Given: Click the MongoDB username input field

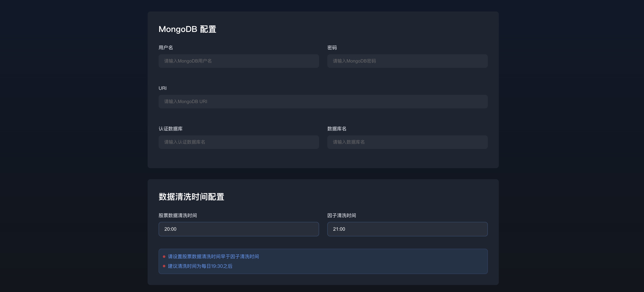Looking at the screenshot, I should (238, 61).
